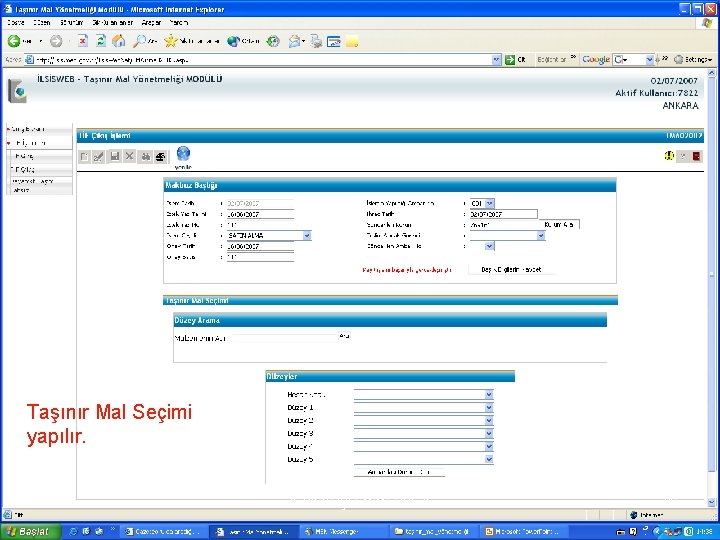
Task: Click the X delete icon in form toolbar
Action: 129,157
